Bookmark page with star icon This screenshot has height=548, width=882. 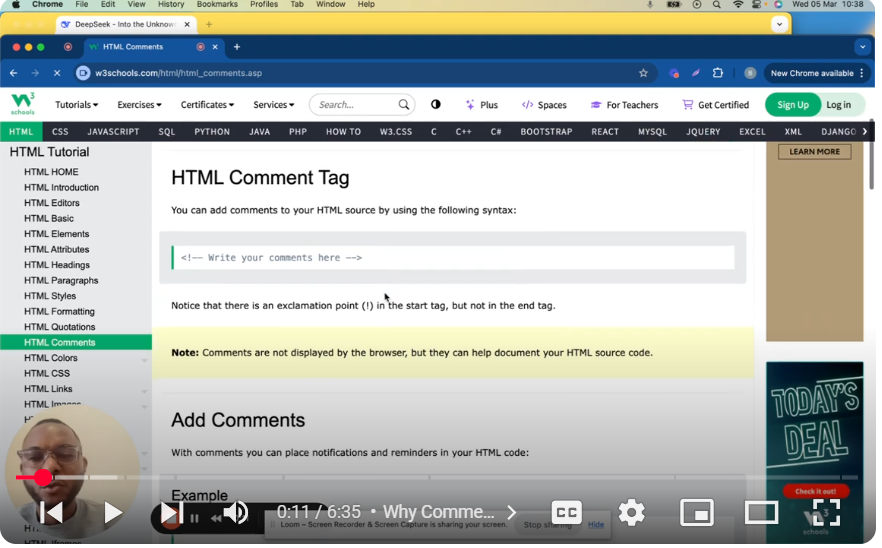pos(643,73)
